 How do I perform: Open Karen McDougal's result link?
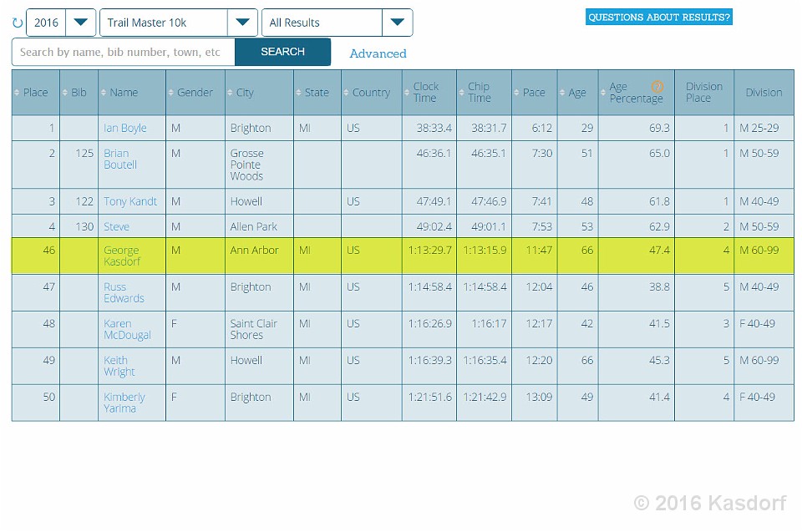127,329
